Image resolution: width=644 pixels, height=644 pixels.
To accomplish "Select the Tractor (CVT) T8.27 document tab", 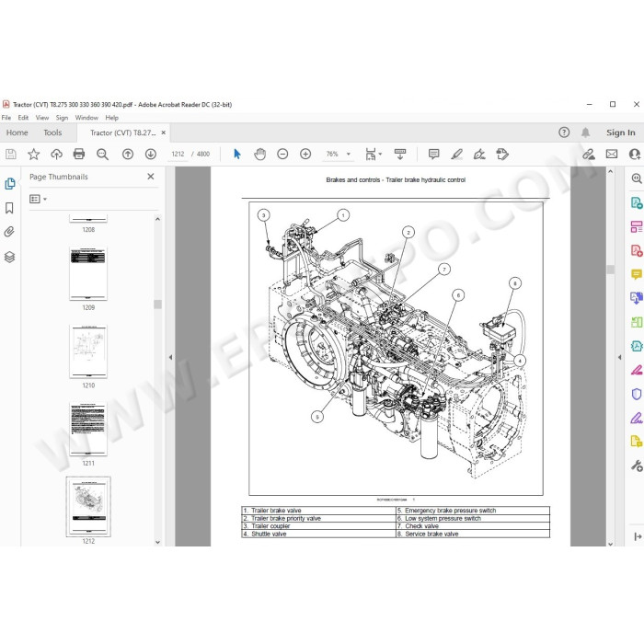I will (x=122, y=132).
